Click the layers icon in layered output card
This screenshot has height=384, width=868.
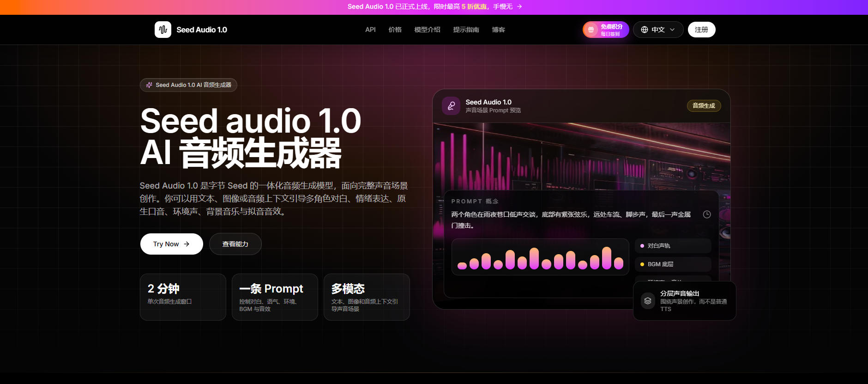point(648,301)
